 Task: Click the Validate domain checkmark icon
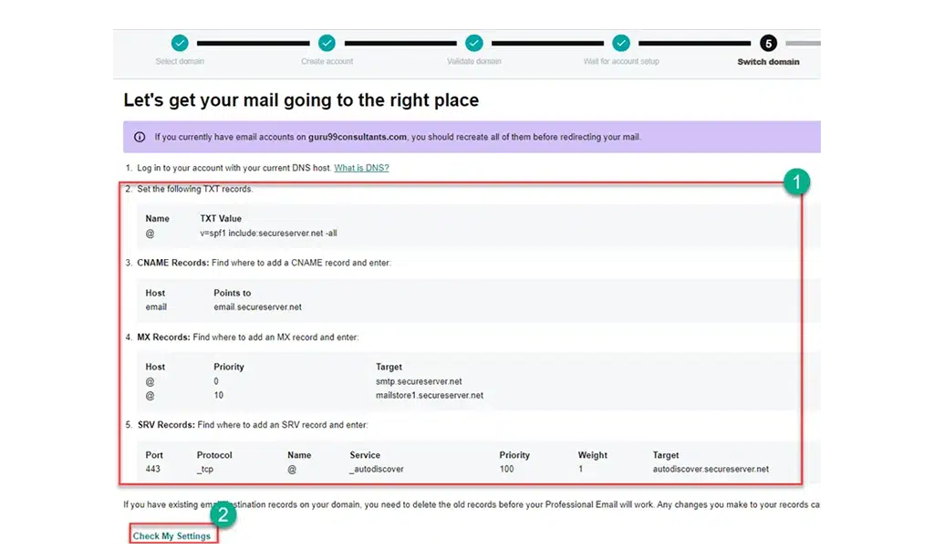pos(473,43)
